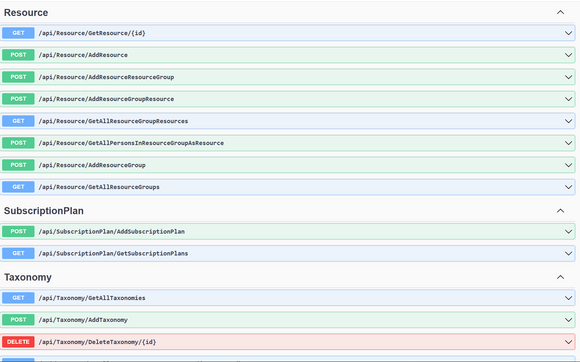580x362 pixels.
Task: Collapse the SubscriptionPlan section chevron
Action: [560, 211]
